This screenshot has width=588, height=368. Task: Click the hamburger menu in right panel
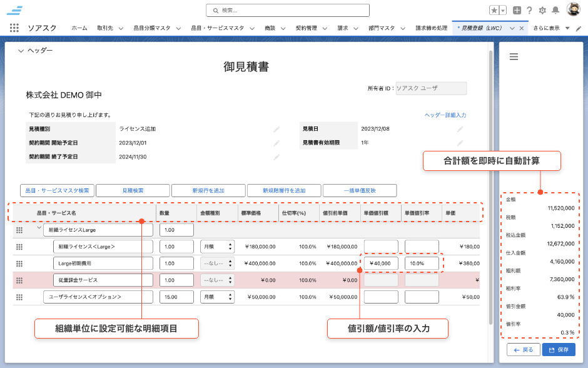(x=514, y=57)
